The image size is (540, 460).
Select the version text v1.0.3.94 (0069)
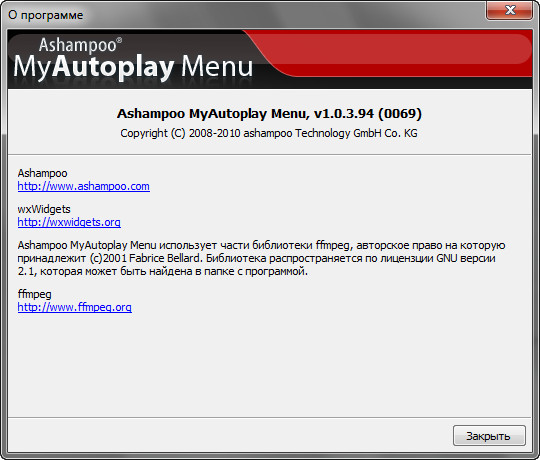tap(368, 113)
